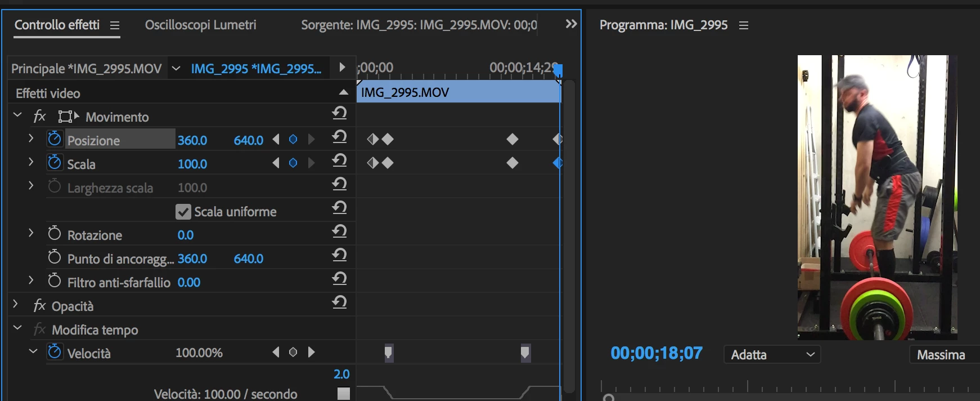
Task: Go to previous Posizione keyframe
Action: coord(276,139)
